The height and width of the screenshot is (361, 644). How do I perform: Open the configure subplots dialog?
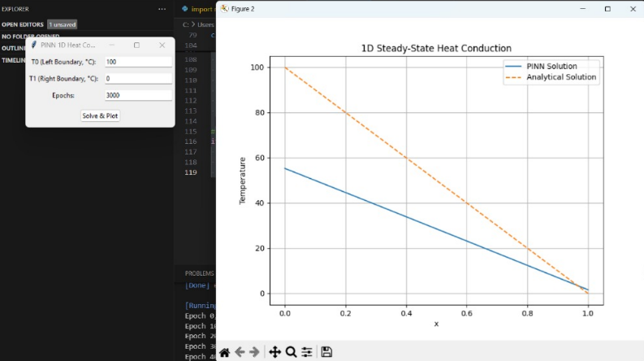click(x=306, y=352)
